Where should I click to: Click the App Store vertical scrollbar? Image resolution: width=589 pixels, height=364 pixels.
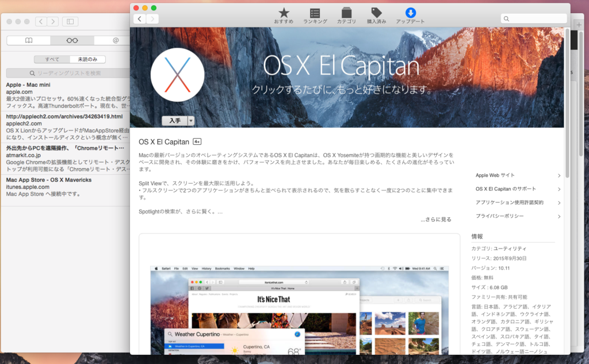point(567,104)
